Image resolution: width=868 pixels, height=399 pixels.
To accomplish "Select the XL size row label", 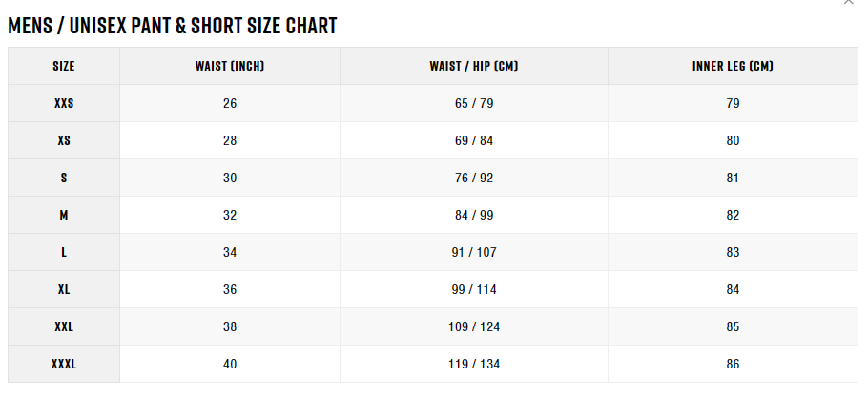I will (x=64, y=289).
